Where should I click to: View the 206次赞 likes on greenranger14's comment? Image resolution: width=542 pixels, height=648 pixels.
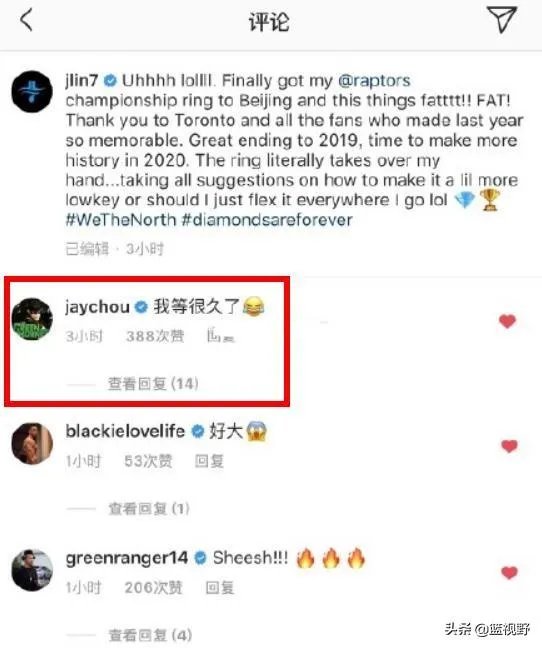(x=154, y=587)
